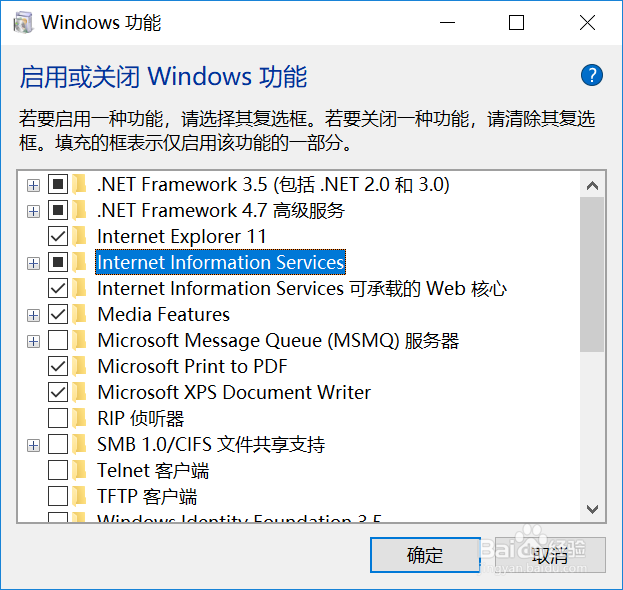The image size is (623, 590).
Task: Click the scrollbar down arrow in features list
Action: point(592,509)
